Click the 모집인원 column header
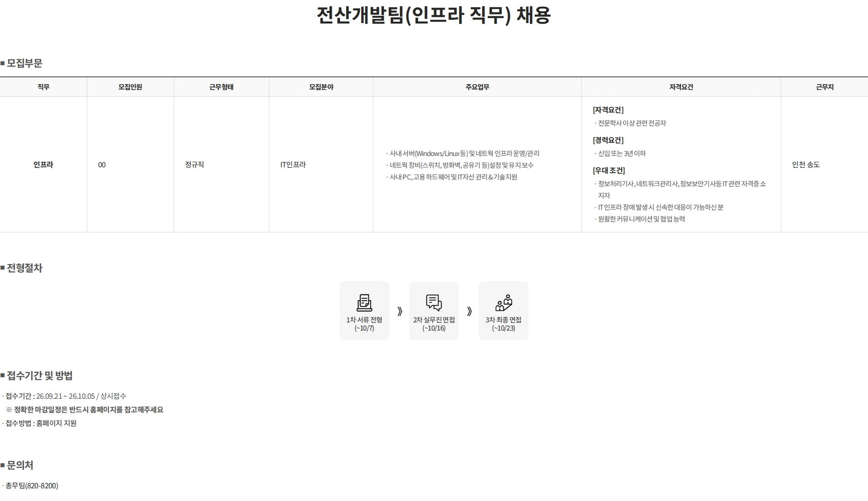The image size is (868, 501). coord(130,87)
